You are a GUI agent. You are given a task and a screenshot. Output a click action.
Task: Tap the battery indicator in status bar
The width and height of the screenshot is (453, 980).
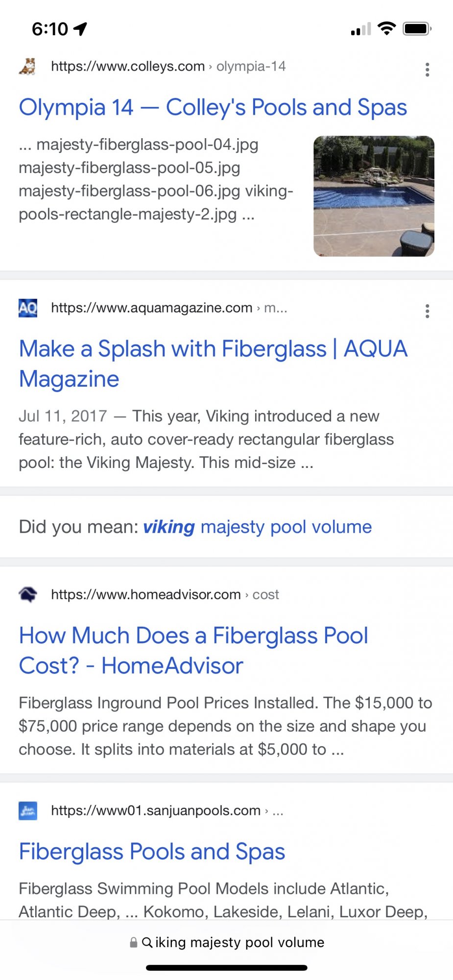click(417, 29)
